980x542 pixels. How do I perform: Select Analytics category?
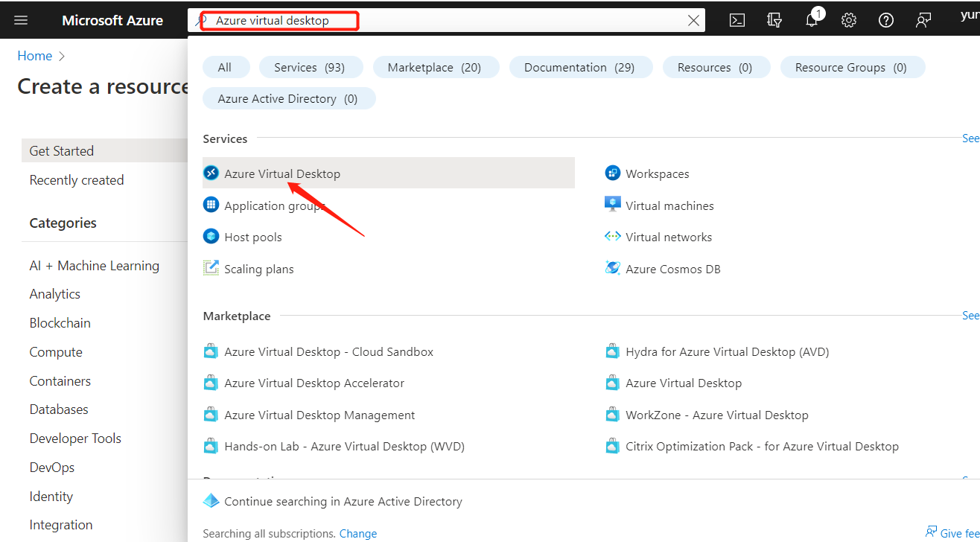55,293
